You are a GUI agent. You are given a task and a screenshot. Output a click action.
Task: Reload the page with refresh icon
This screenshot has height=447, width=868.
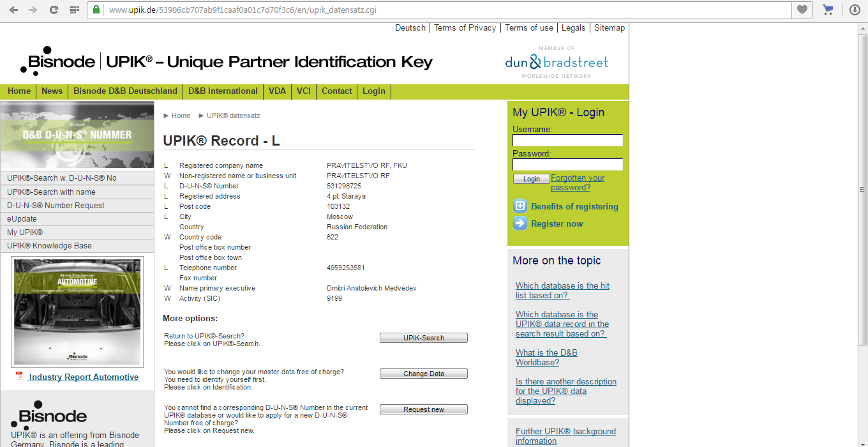coord(54,10)
